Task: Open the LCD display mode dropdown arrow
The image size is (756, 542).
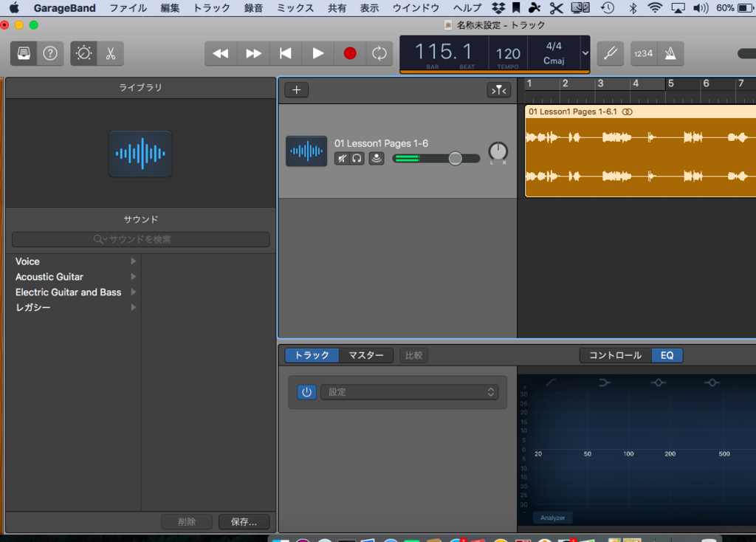Action: (x=585, y=53)
